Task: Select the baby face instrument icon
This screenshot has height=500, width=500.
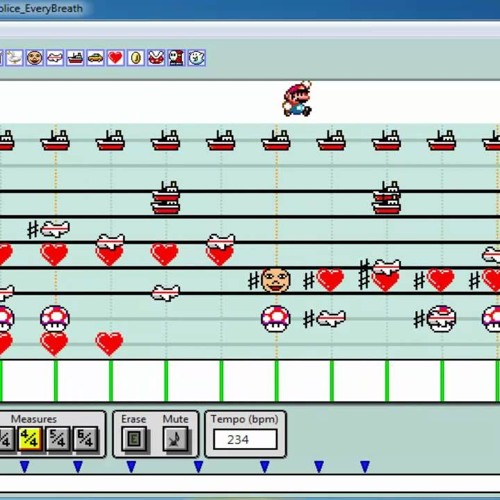Action: coord(34,58)
